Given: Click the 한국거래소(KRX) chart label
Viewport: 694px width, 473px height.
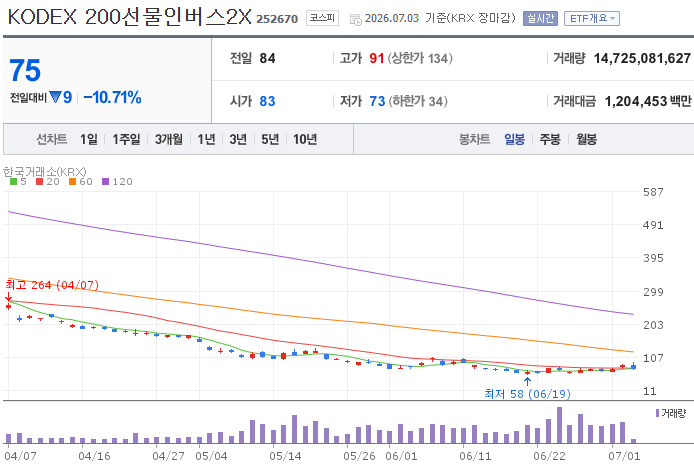Looking at the screenshot, I should [x=45, y=171].
